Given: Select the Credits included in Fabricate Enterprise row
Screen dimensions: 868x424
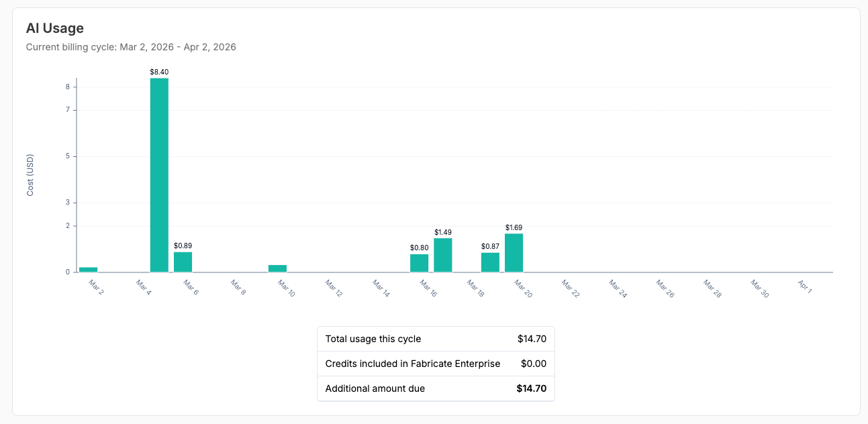Looking at the screenshot, I should [x=436, y=364].
